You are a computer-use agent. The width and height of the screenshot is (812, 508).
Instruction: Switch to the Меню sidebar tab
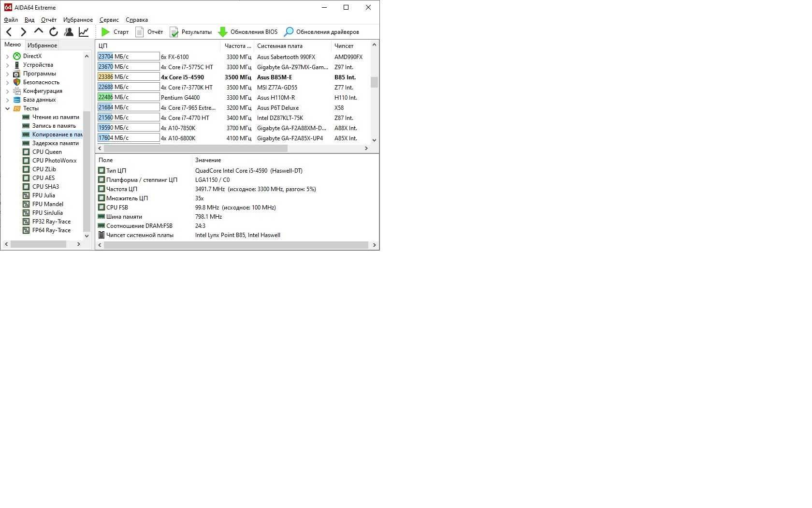(13, 45)
